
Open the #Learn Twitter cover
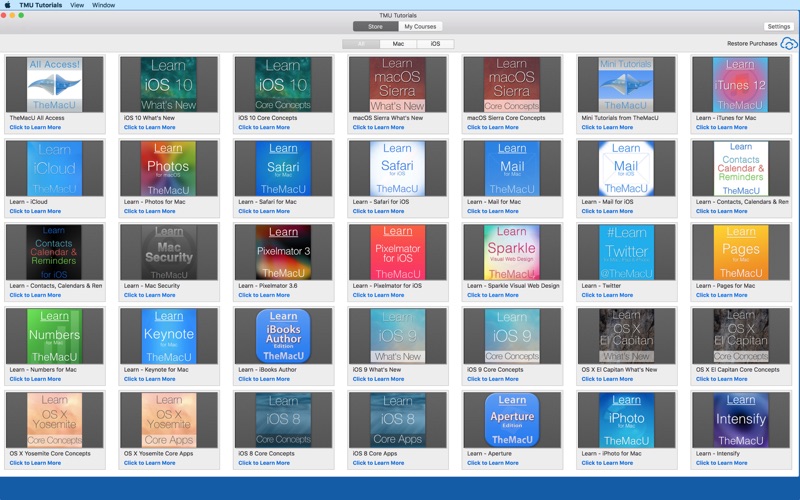coord(626,253)
